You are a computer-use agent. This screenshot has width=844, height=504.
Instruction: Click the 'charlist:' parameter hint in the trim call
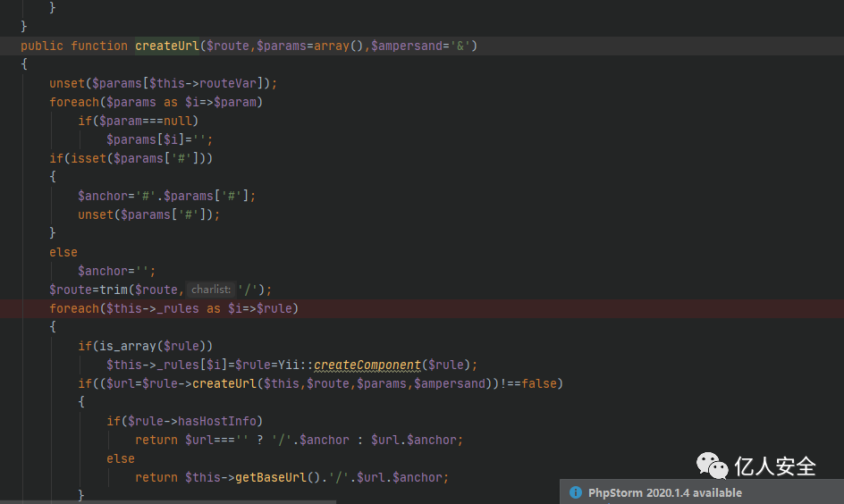[x=211, y=290]
